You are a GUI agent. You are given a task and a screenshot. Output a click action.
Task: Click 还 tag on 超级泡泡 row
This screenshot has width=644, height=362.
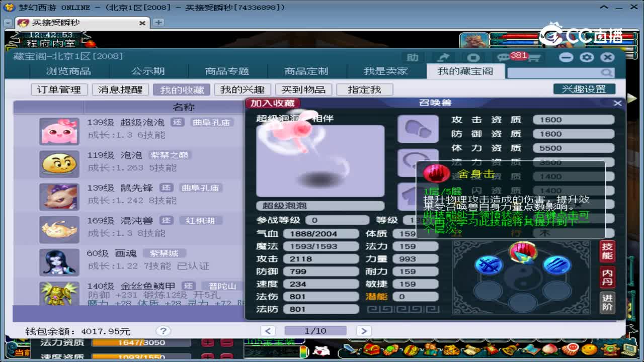click(x=177, y=122)
